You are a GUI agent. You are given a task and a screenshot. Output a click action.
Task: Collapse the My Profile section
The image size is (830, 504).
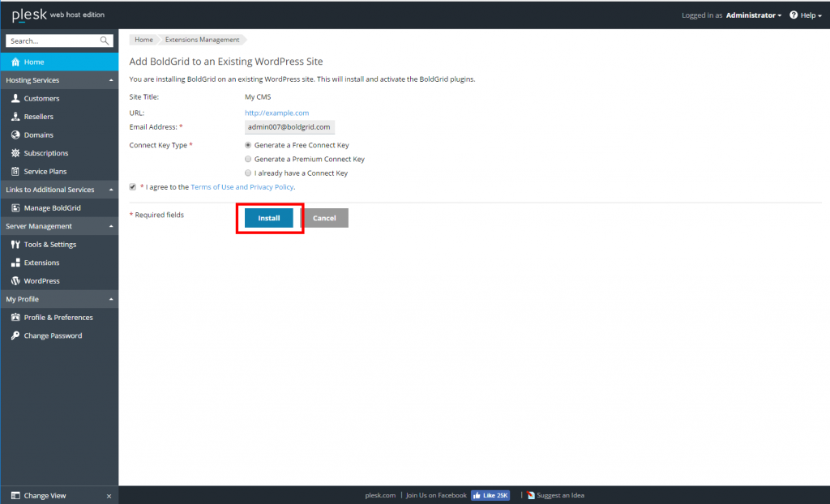pos(111,299)
